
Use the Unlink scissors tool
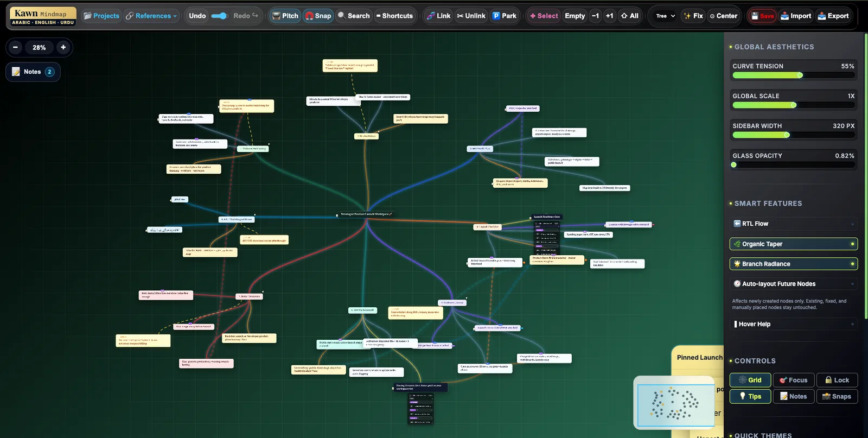coord(471,16)
